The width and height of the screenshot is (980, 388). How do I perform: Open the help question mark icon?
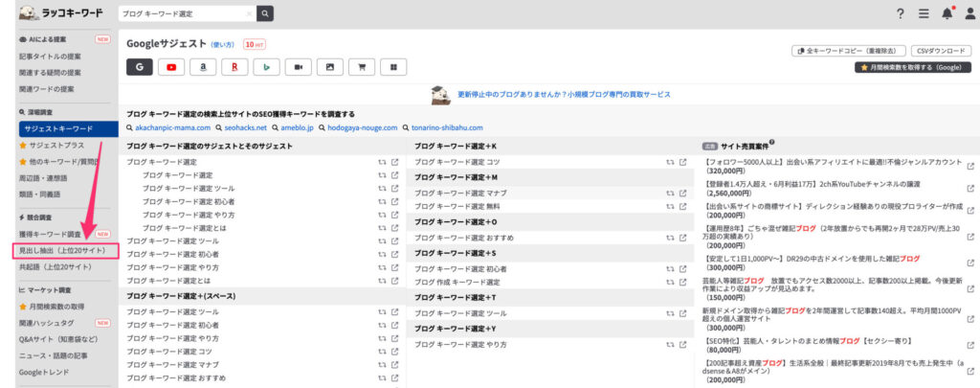tap(900, 13)
